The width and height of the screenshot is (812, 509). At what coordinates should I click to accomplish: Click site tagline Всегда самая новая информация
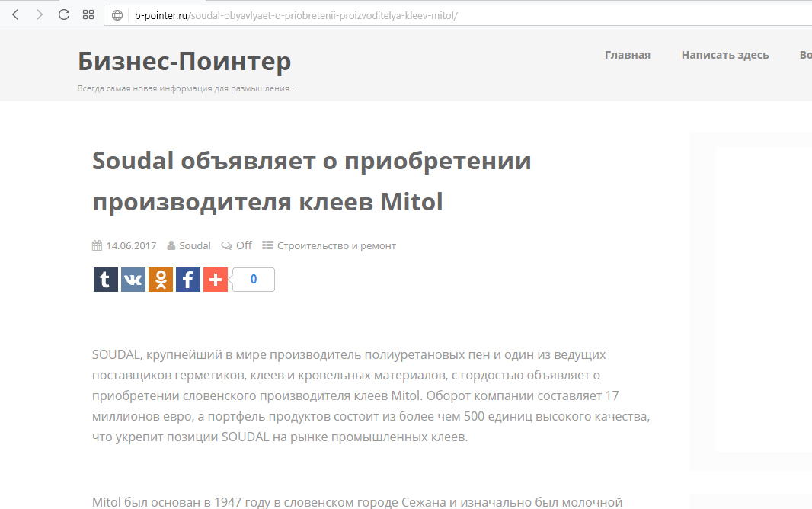(x=187, y=88)
